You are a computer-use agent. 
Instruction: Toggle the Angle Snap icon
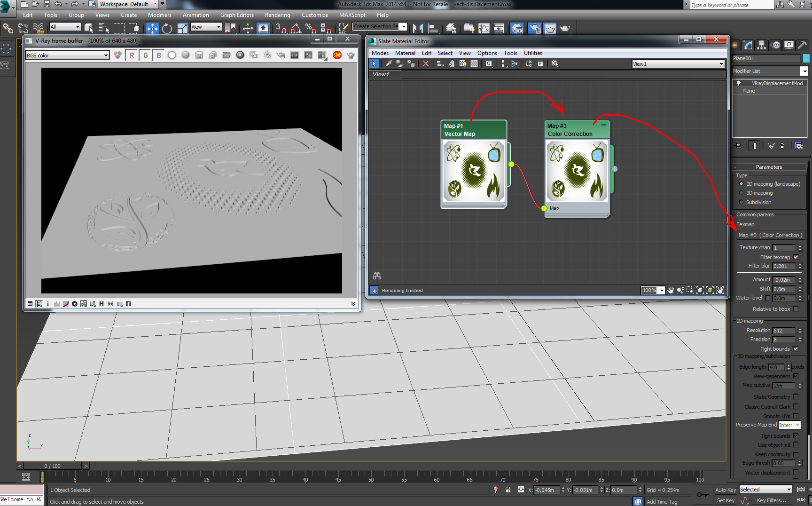pyautogui.click(x=296, y=28)
